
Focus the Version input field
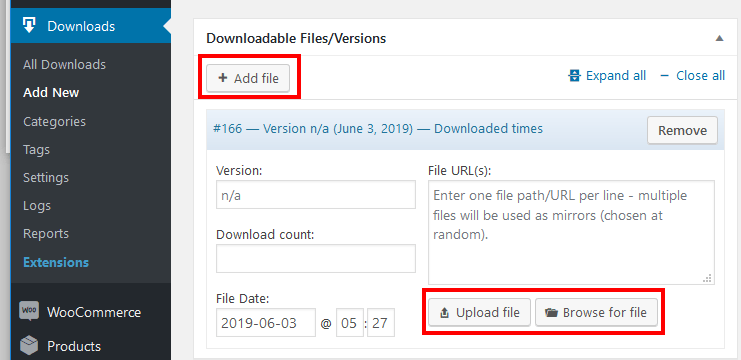pyautogui.click(x=316, y=195)
